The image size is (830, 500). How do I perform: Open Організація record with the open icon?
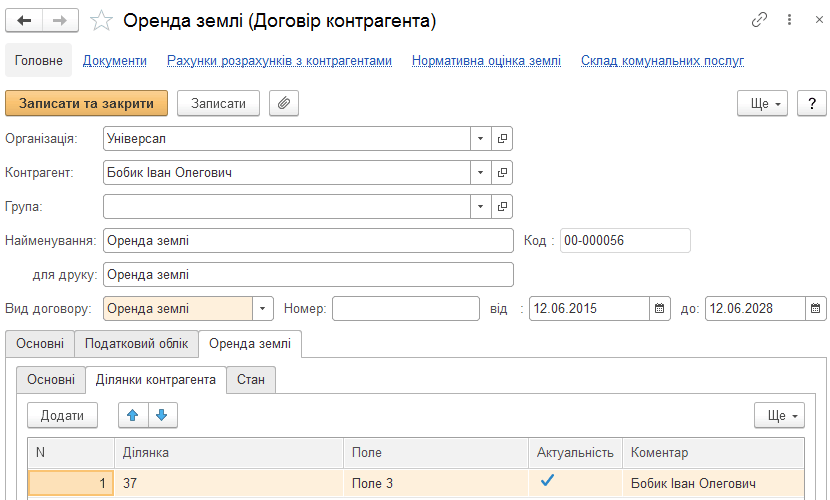click(502, 139)
